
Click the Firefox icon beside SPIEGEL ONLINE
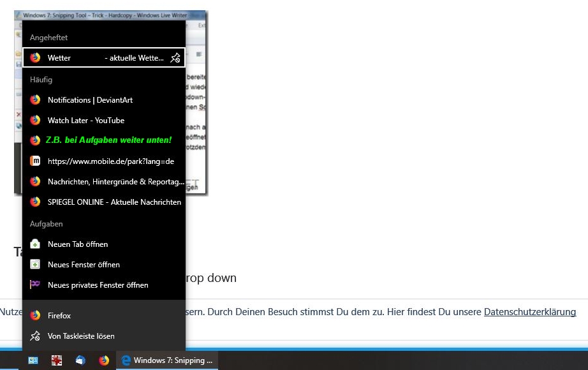(x=35, y=202)
